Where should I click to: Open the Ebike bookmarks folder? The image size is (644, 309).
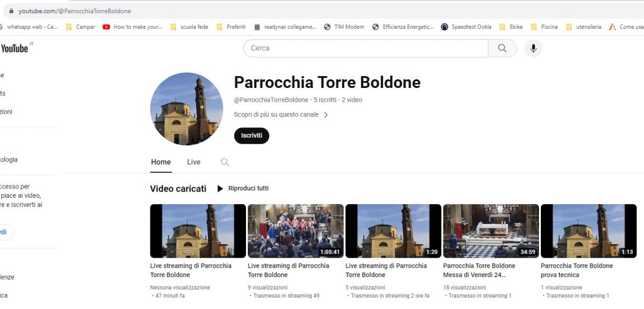[511, 27]
